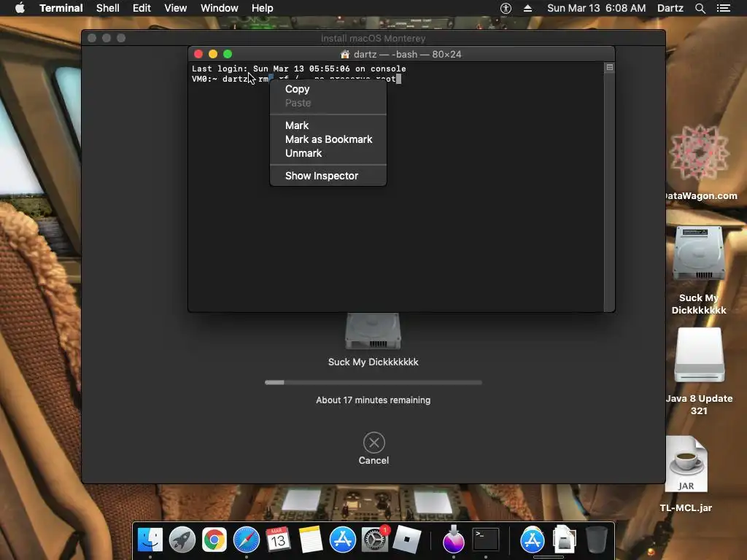
Task: Open System Preferences from the Dock
Action: [375, 540]
